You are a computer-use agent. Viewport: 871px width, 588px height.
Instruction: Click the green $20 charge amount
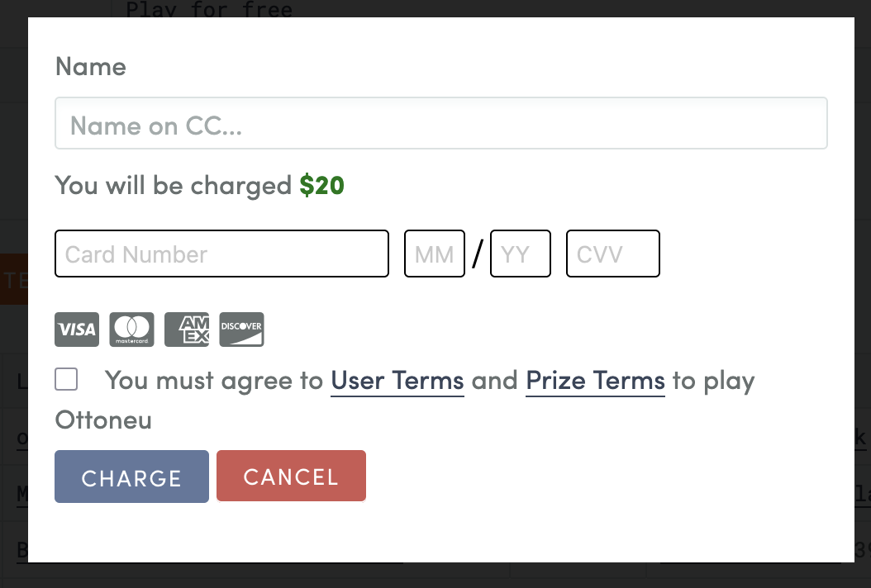pyautogui.click(x=322, y=186)
